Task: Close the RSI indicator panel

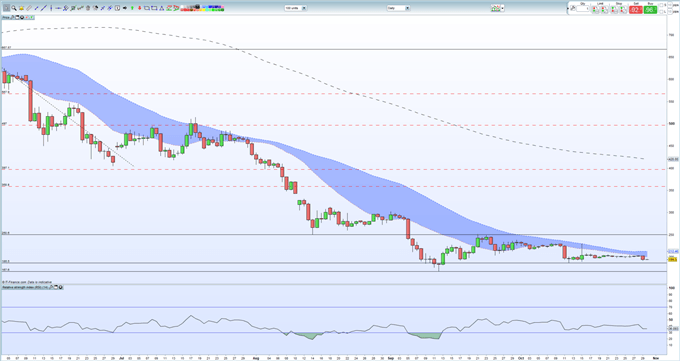Action: [x=61, y=287]
